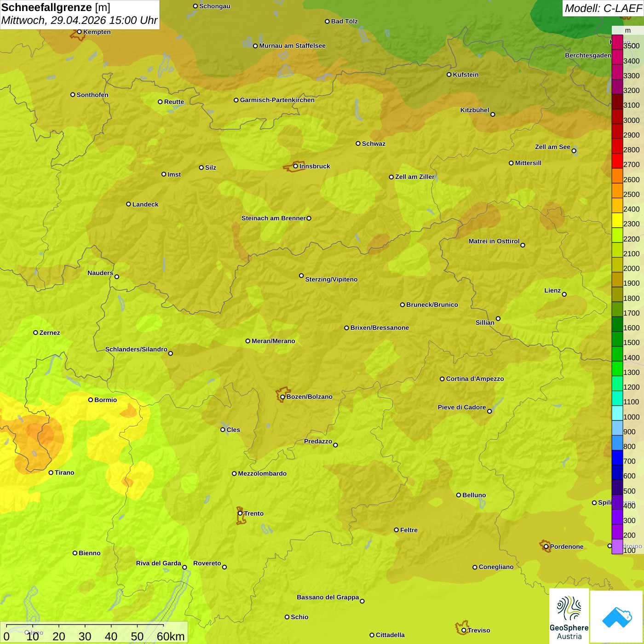The image size is (644, 644).
Task: Click the pure blue legend swatch beside 700
Action: click(x=617, y=458)
